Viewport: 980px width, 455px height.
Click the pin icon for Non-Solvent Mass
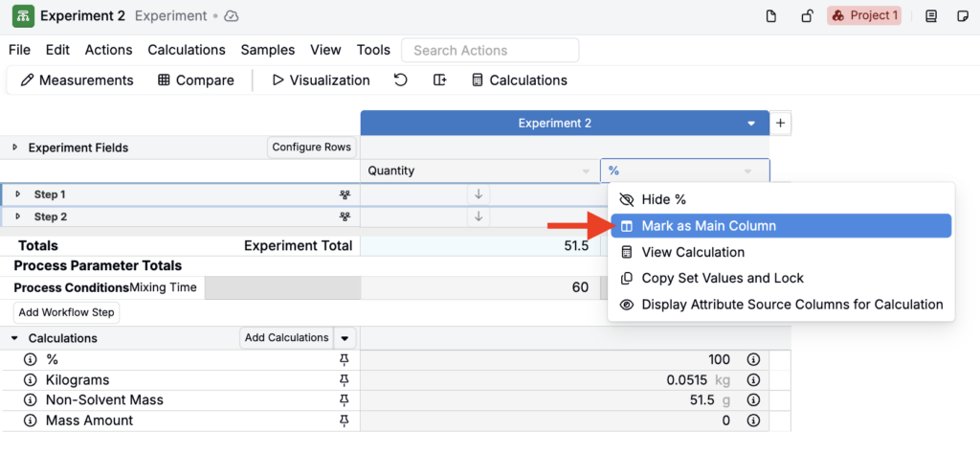pos(344,400)
